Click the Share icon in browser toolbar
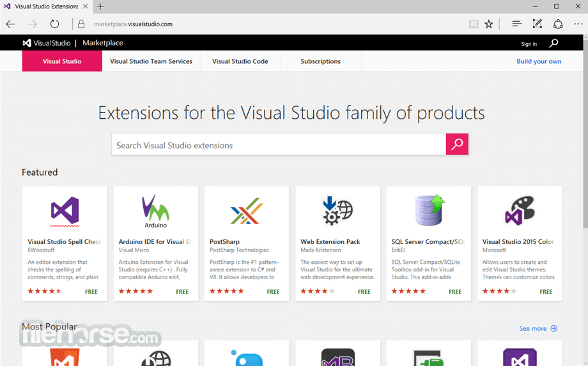The width and height of the screenshot is (588, 366). click(x=558, y=24)
